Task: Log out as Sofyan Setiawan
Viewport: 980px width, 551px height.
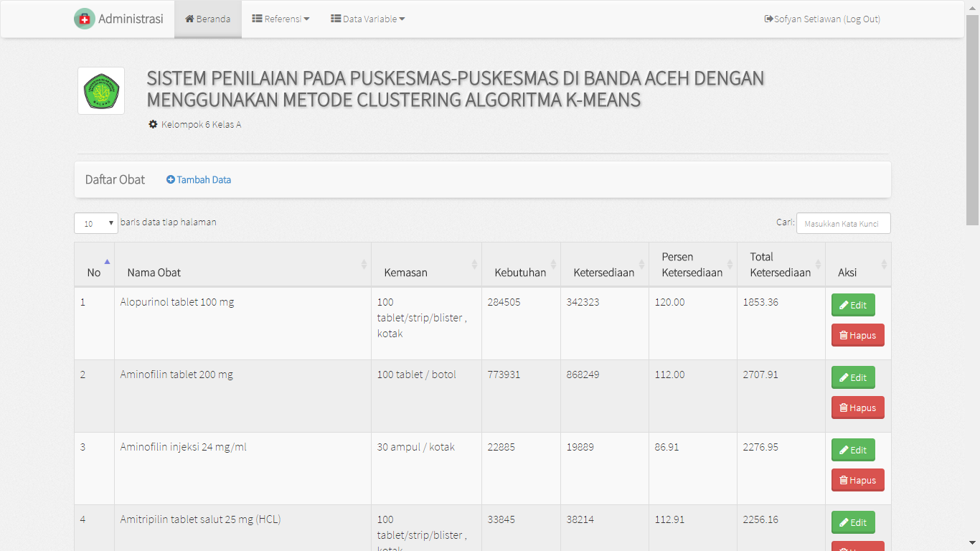Action: [822, 19]
